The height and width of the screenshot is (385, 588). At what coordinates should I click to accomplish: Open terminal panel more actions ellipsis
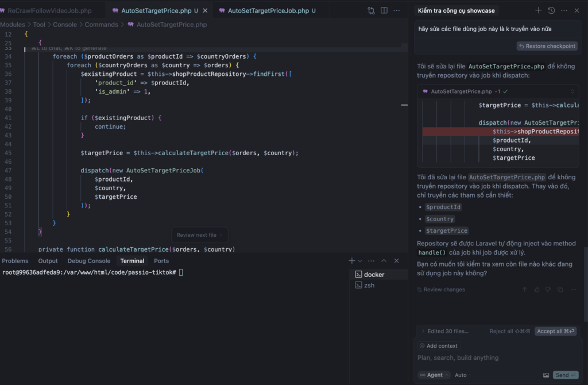tap(372, 261)
